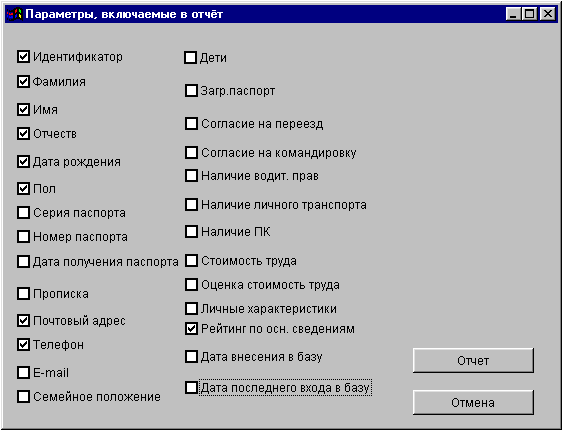The width and height of the screenshot is (566, 433).
Task: Uncheck the Идентификатор checkbox
Action: [x=23, y=57]
